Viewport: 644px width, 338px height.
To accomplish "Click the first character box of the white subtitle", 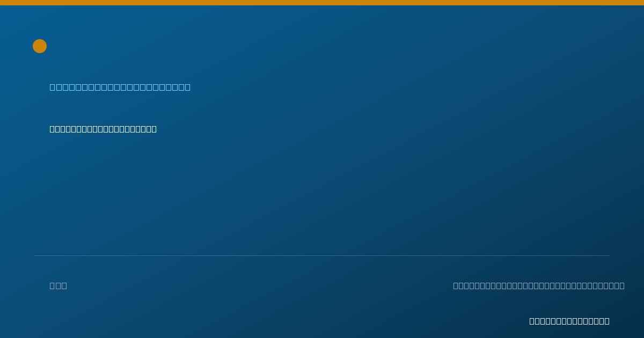I will click(53, 129).
